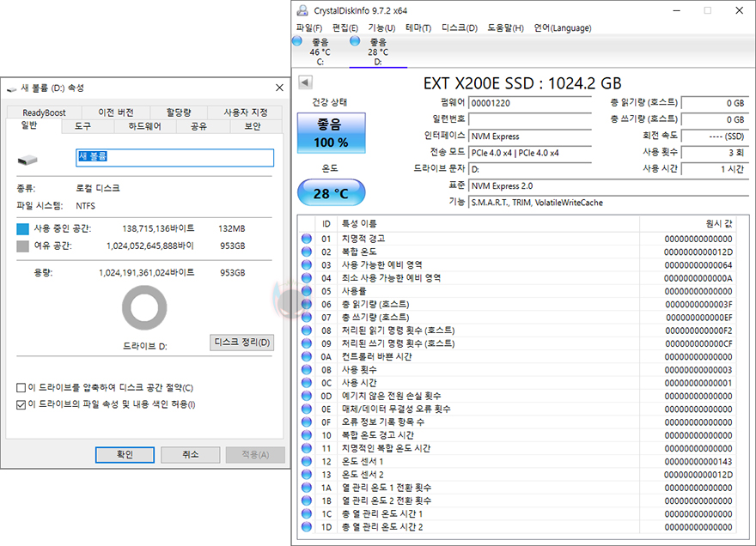
Task: Click the 좋음 100 % health status button
Action: pos(331,133)
